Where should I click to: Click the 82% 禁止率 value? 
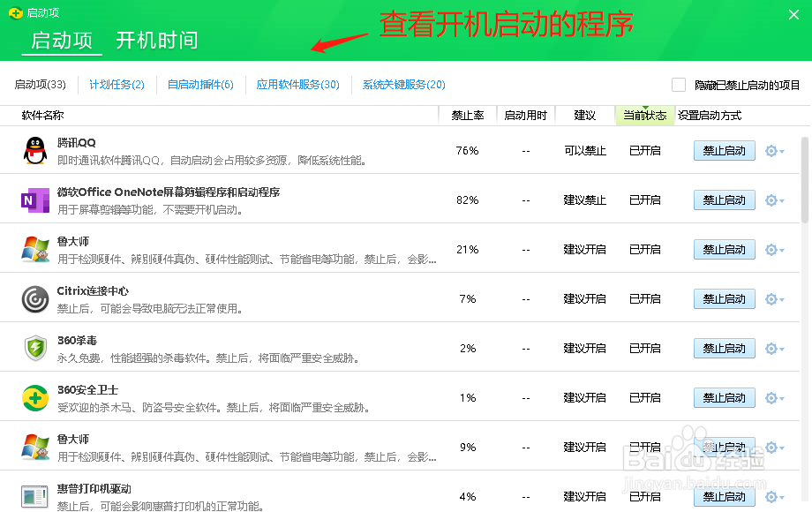(x=467, y=200)
